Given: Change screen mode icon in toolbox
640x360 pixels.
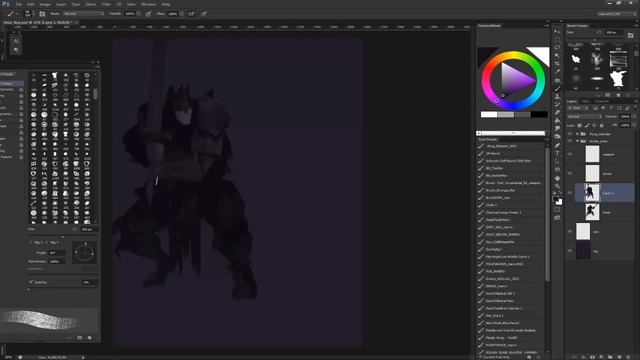Looking at the screenshot, I should click(557, 218).
